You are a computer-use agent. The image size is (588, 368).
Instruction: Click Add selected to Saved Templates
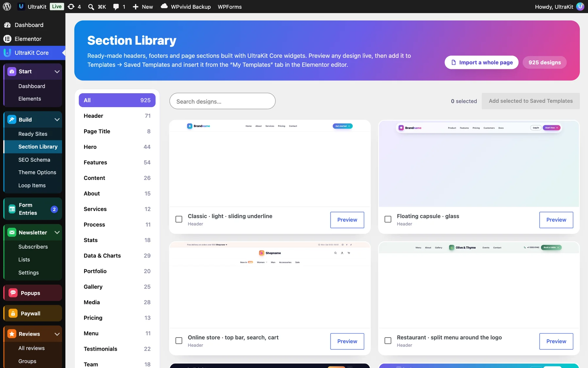531,101
